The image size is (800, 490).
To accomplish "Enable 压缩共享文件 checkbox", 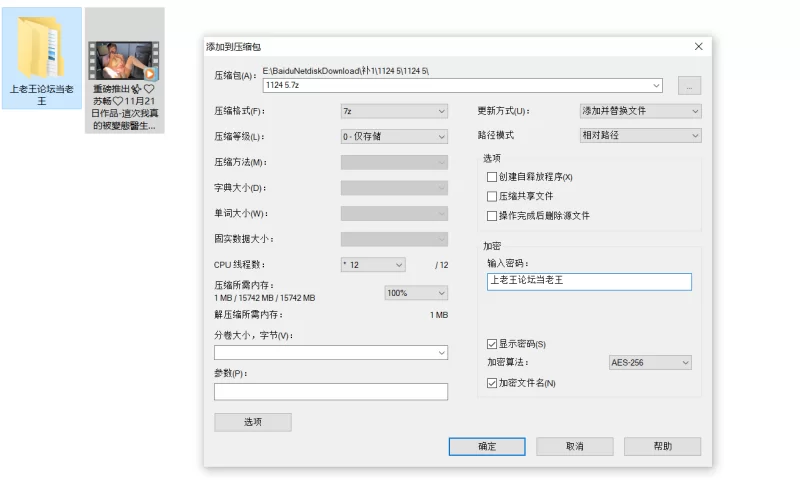I will pos(492,197).
